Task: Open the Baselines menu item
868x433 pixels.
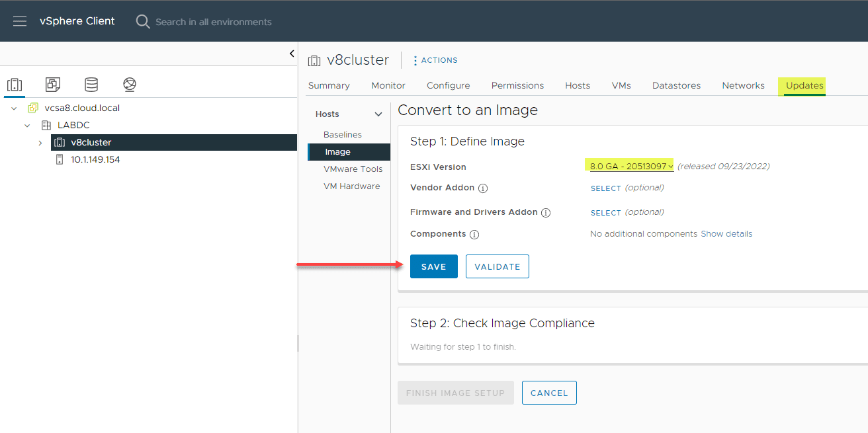Action: click(343, 135)
